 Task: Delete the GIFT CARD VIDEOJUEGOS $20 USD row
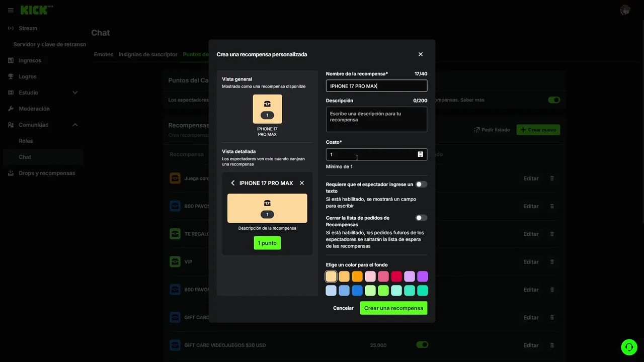[x=552, y=345]
